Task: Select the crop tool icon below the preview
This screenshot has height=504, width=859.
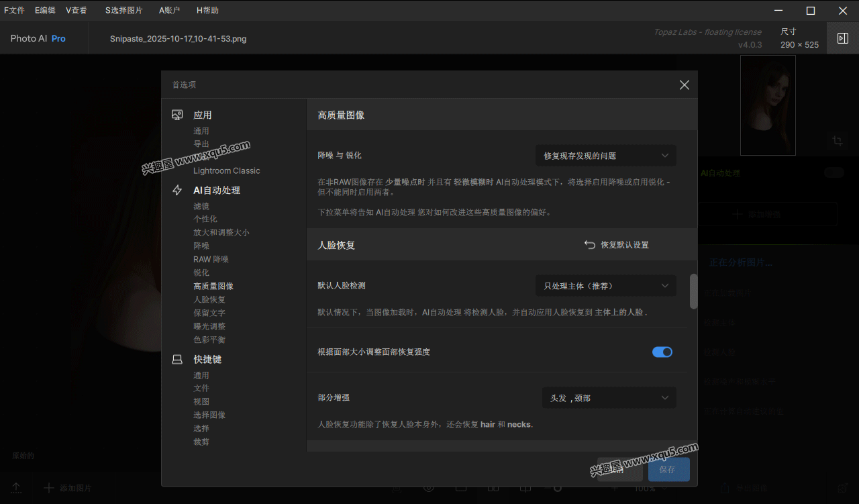Action: click(837, 141)
